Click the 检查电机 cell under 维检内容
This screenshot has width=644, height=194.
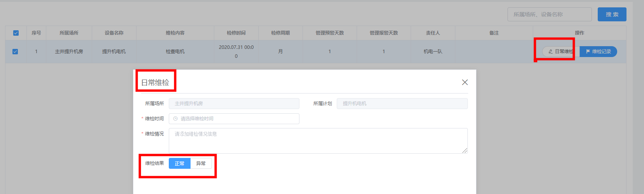pyautogui.click(x=175, y=52)
